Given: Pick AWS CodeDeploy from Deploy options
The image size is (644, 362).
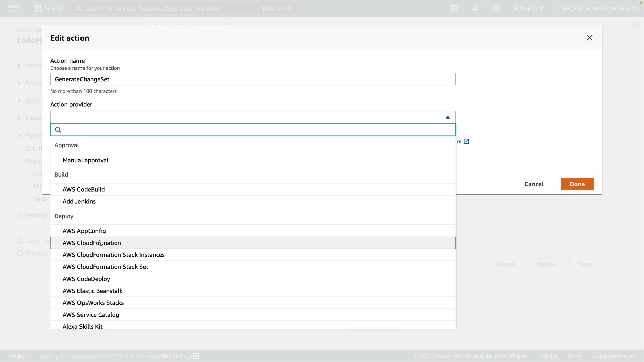Looking at the screenshot, I should pyautogui.click(x=86, y=279).
